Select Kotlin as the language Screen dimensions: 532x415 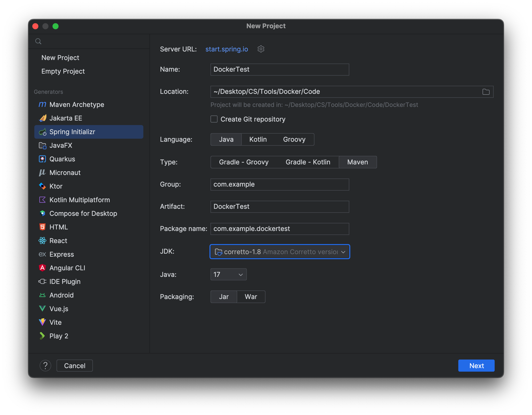click(258, 139)
